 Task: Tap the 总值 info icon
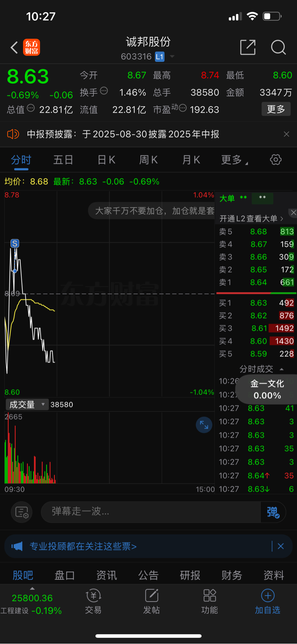(x=31, y=108)
